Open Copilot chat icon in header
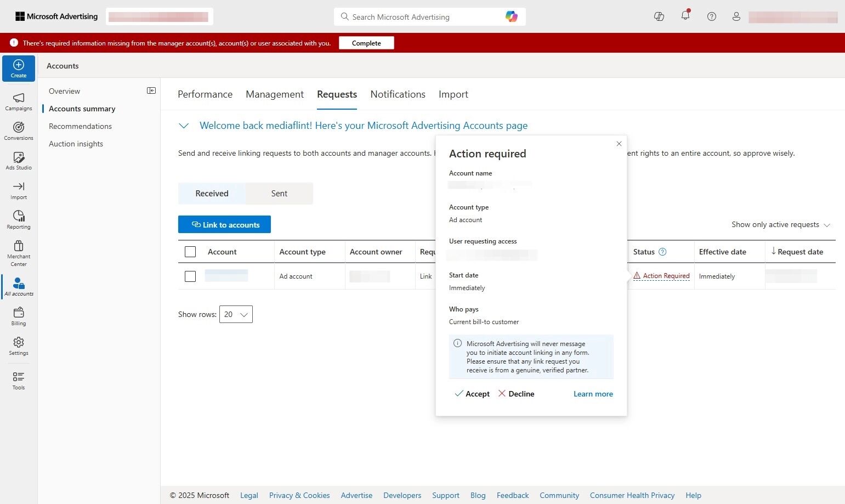The width and height of the screenshot is (845, 504). [659, 16]
